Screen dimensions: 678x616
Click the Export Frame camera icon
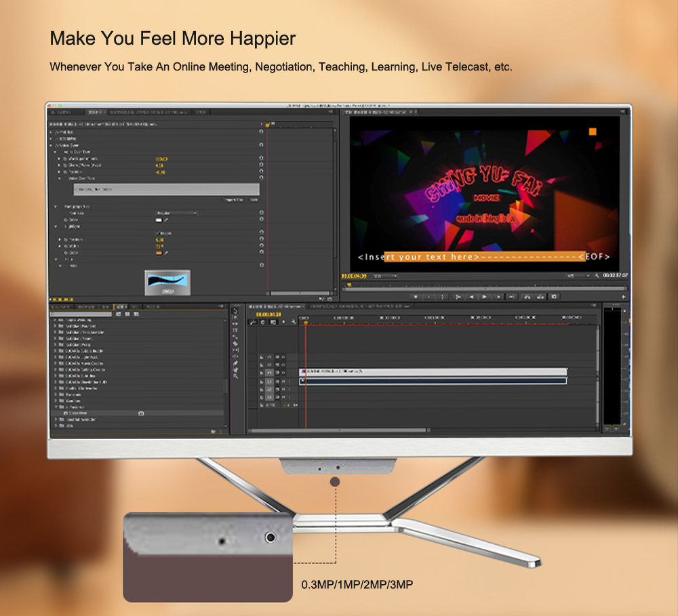pyautogui.click(x=553, y=297)
